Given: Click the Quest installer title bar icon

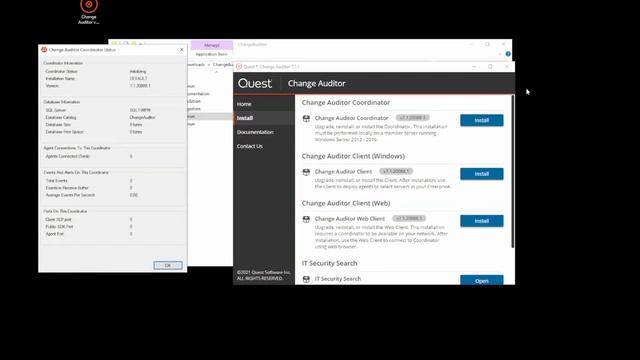Looking at the screenshot, I should (x=239, y=67).
